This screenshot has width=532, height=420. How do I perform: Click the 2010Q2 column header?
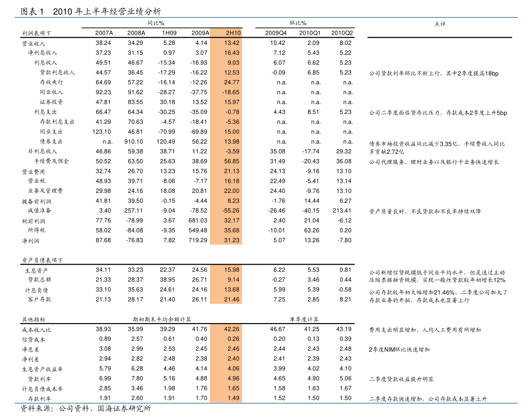click(341, 33)
